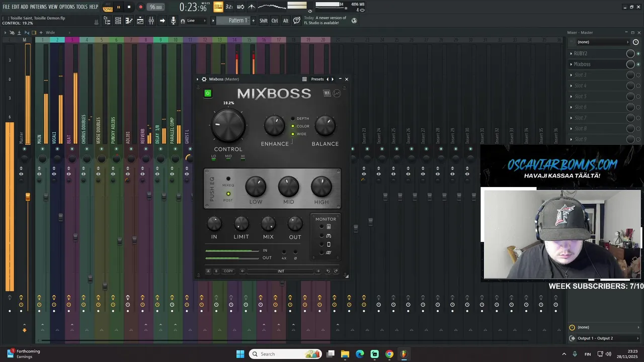The height and width of the screenshot is (362, 644).
Task: Click the LIMIT knob in Mixboss
Action: click(x=242, y=224)
